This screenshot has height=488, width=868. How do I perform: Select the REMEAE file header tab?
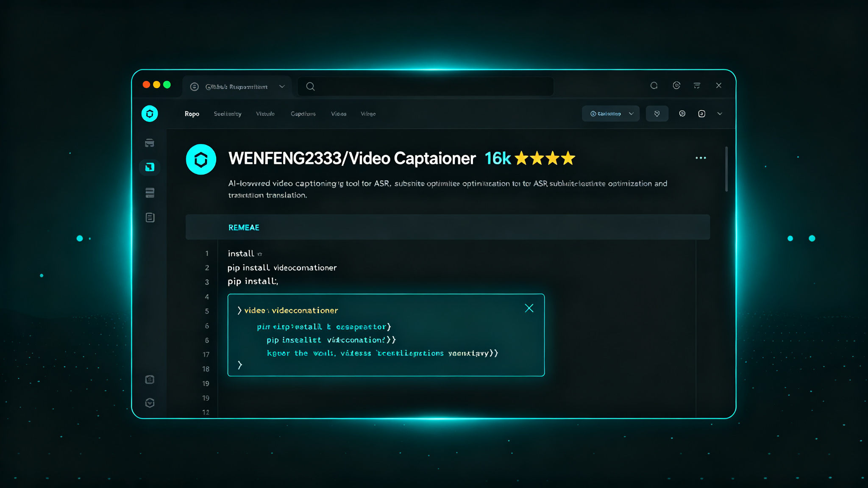pos(244,227)
